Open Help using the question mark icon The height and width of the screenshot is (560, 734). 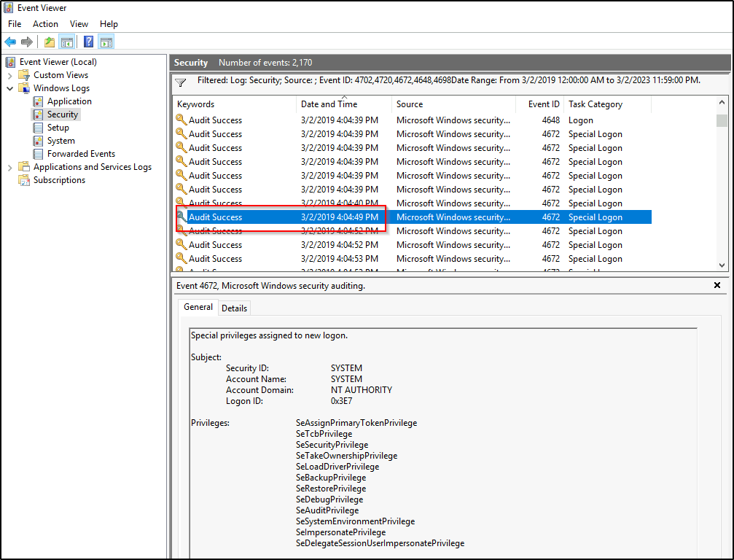tap(88, 42)
